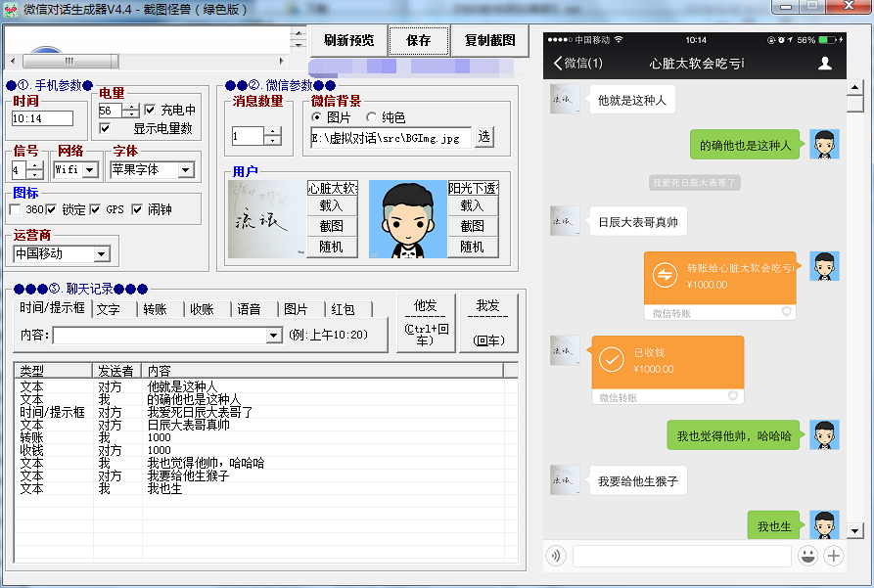Click the 刷新预览 button

[349, 41]
